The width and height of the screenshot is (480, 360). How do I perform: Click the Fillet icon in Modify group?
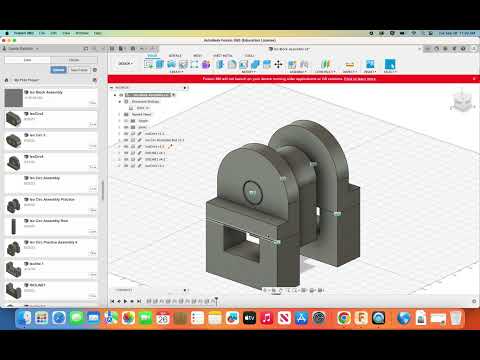[x=232, y=64]
